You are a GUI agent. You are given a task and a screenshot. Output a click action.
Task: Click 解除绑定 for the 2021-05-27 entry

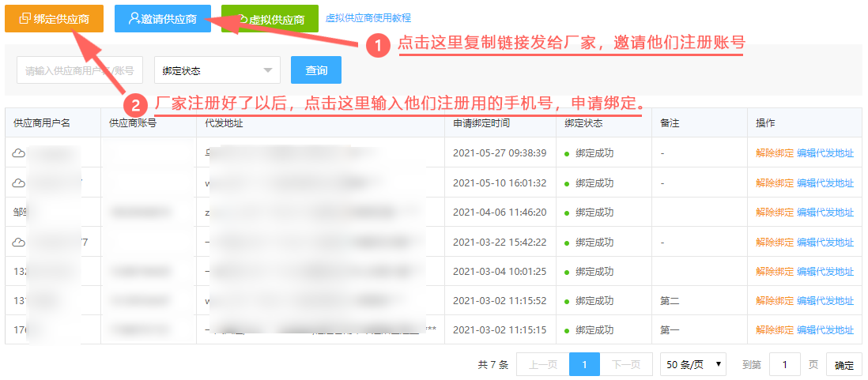775,153
